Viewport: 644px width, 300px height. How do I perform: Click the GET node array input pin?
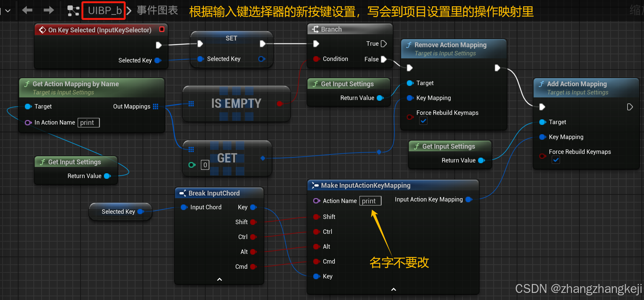tap(191, 149)
